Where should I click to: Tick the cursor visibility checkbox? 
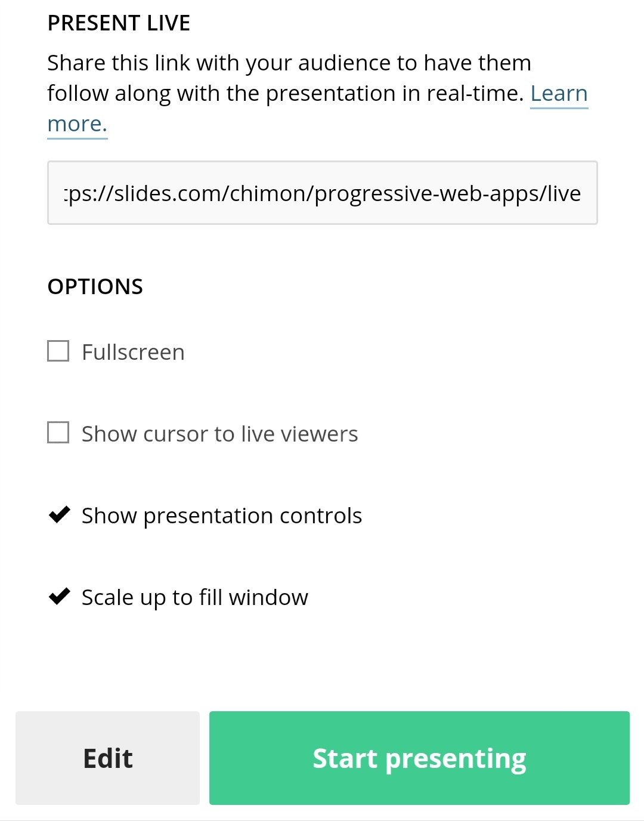pos(59,433)
